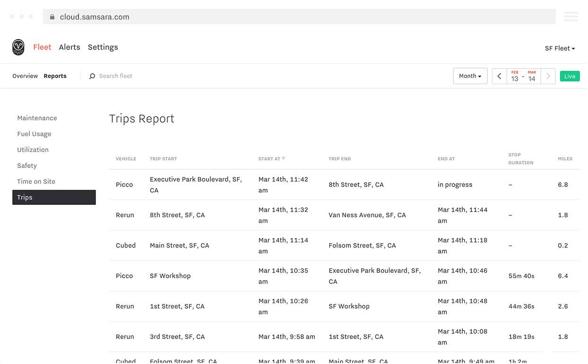Go to the next date range arrow
This screenshot has width=588, height=364.
[548, 76]
